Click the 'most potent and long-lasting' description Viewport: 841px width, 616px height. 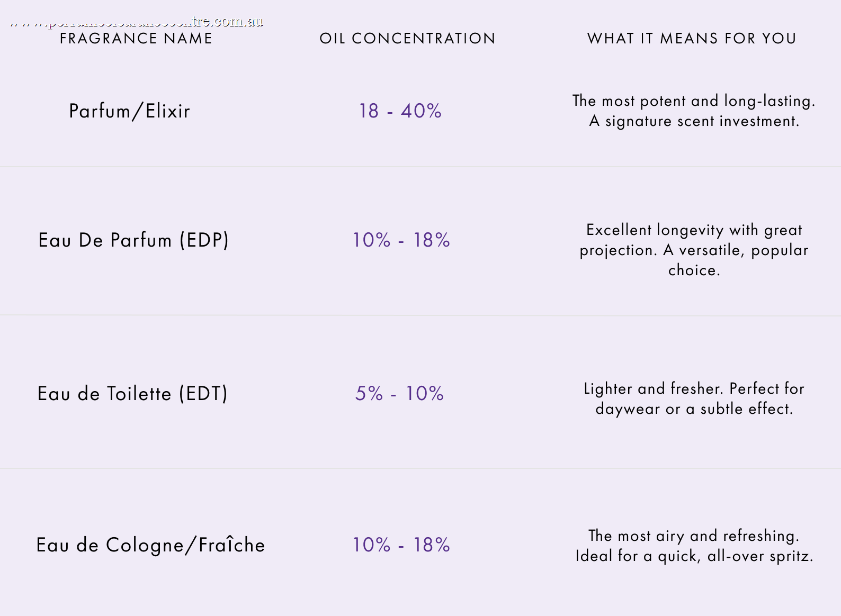coord(694,101)
